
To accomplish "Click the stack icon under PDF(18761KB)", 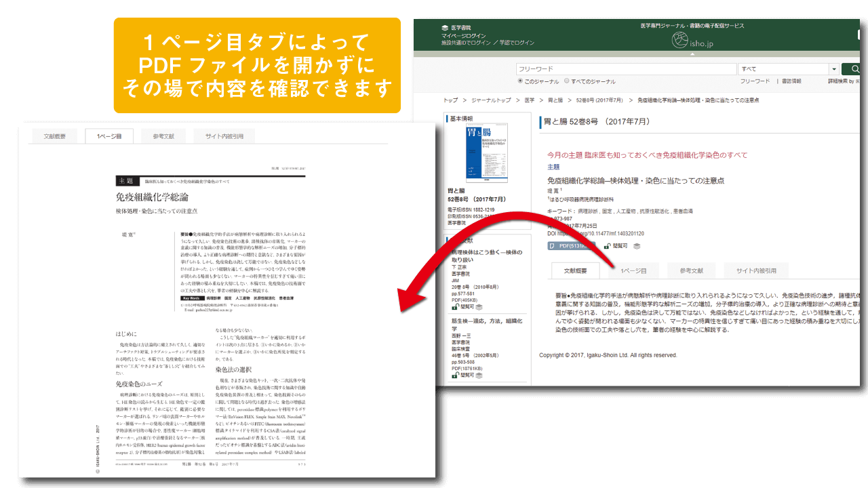I will point(479,374).
